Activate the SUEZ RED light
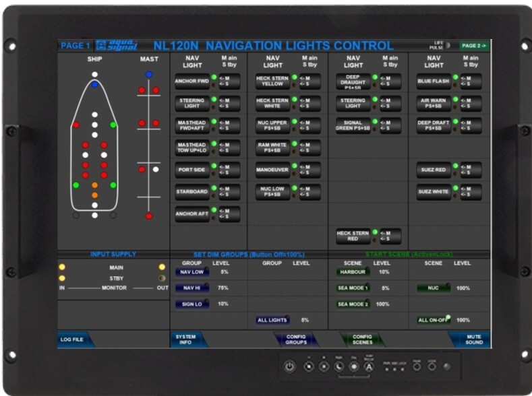This screenshot has width=532, height=396. pos(434,170)
